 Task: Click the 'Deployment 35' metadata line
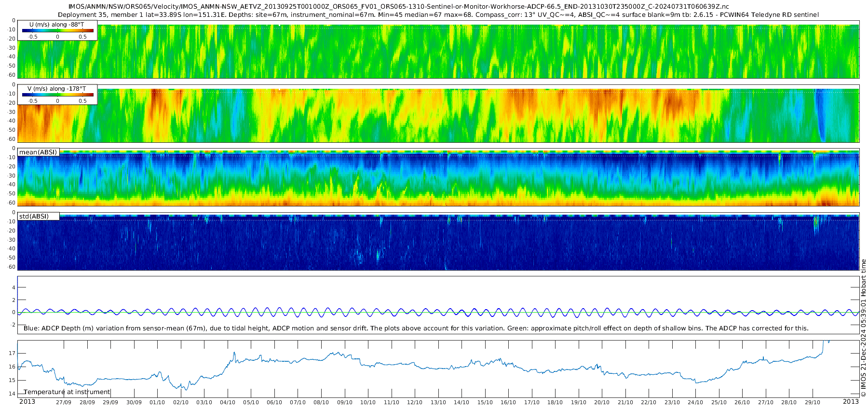[438, 15]
